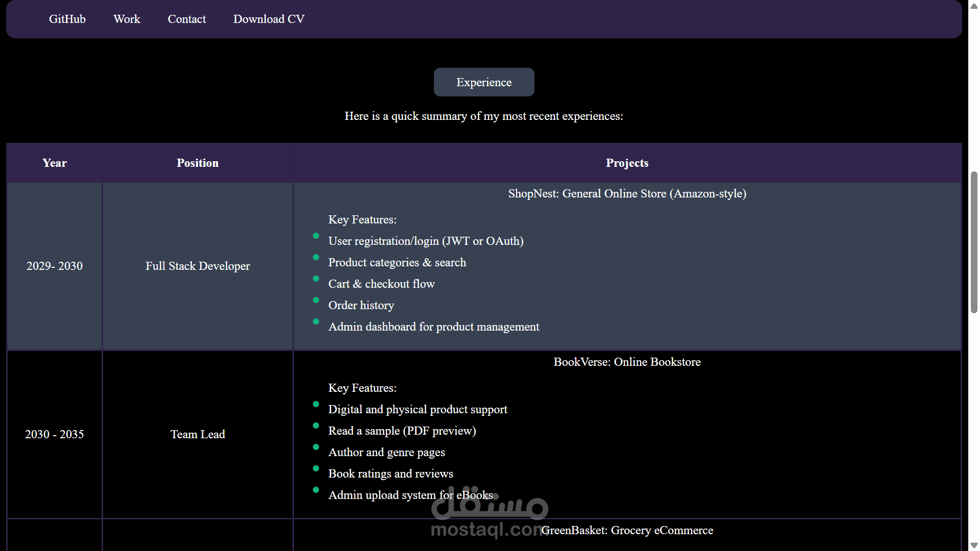
Task: Click green bullet beside Cart & checkout flow
Action: coord(316,279)
